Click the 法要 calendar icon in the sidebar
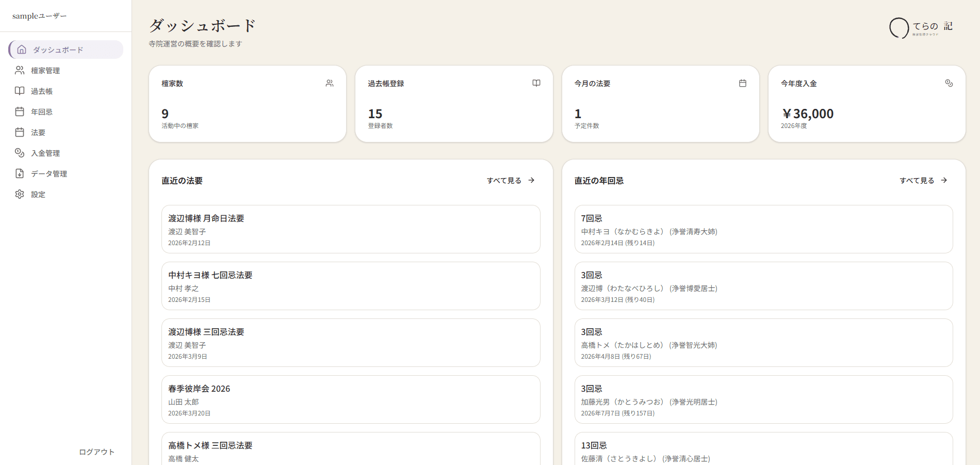This screenshot has width=980, height=465. point(20,132)
